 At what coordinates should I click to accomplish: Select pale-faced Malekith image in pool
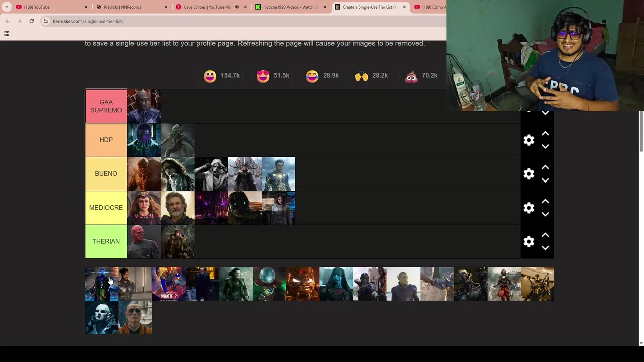[x=101, y=318]
